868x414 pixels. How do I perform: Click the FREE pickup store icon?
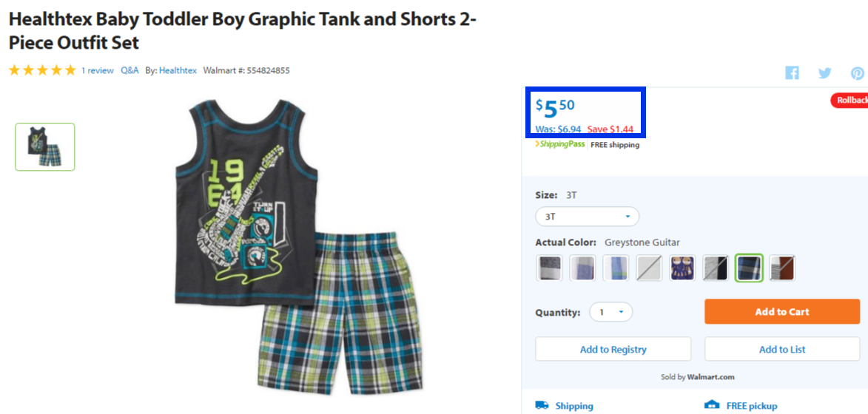[x=711, y=405]
